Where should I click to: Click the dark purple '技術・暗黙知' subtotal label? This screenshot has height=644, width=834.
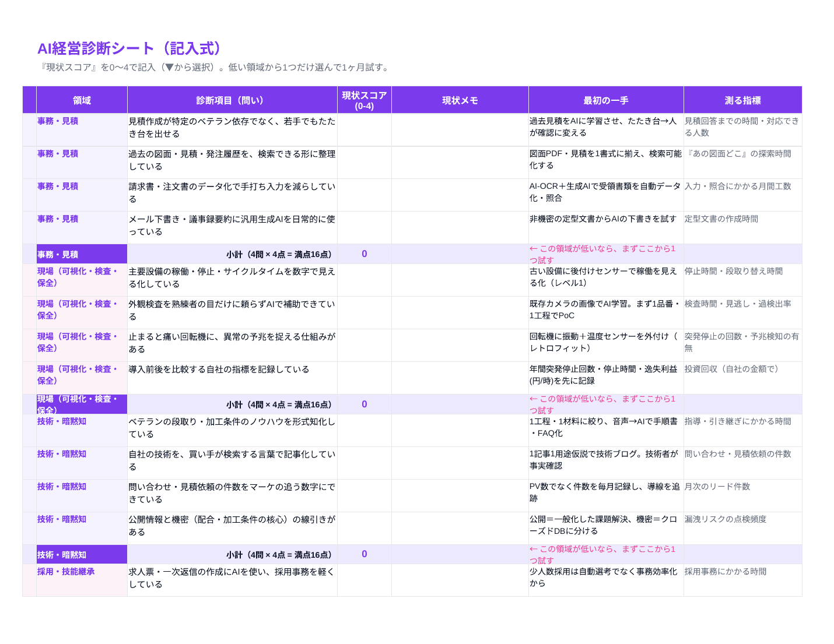pos(82,554)
